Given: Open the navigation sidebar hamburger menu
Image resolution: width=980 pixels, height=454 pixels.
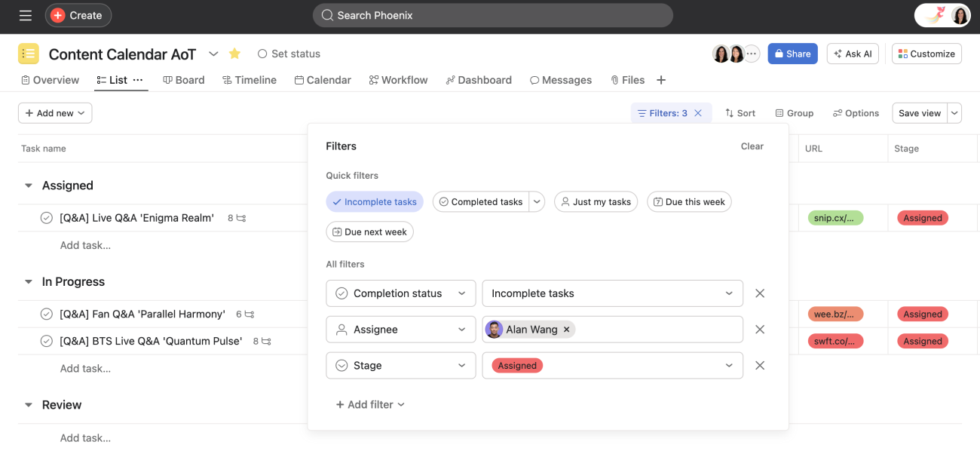Looking at the screenshot, I should pos(25,15).
